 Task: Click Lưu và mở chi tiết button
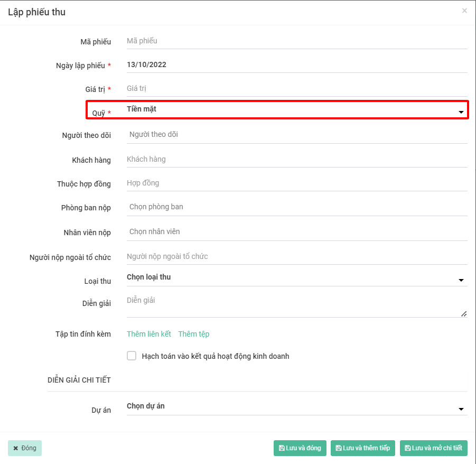coord(433,448)
